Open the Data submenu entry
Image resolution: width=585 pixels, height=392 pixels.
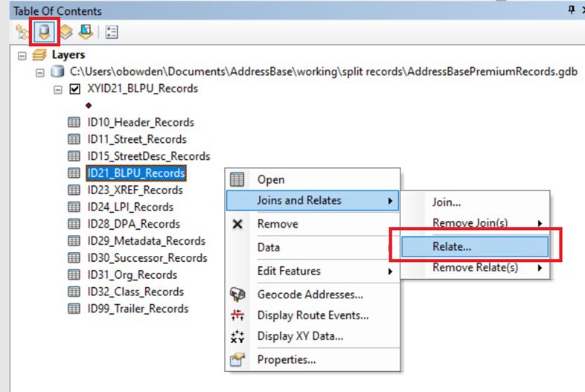(313, 247)
